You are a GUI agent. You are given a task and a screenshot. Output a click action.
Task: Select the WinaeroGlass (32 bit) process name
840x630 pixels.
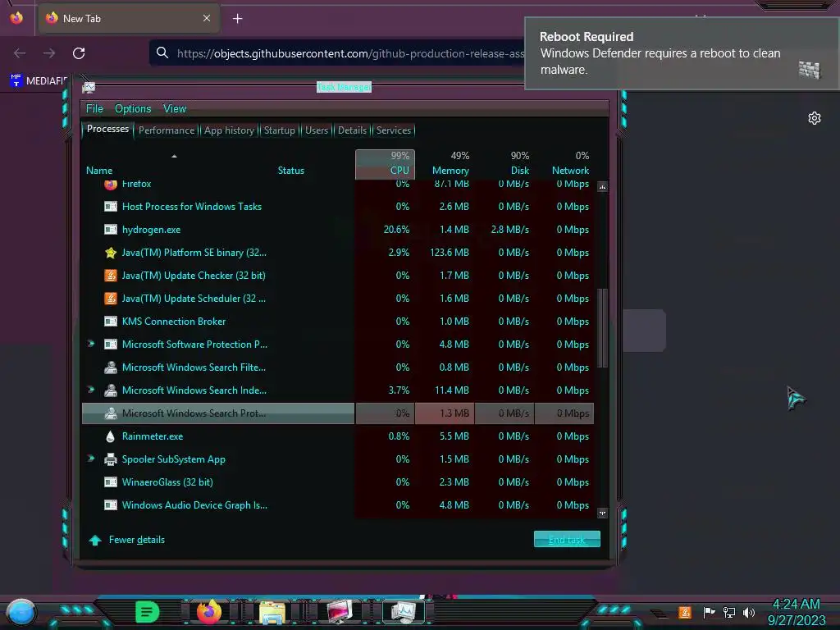(x=167, y=482)
